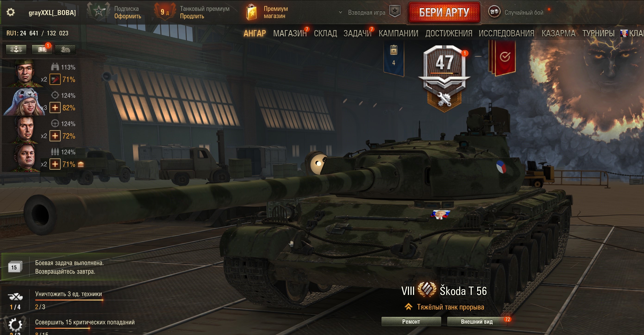Click the Внешний вид button
The width and height of the screenshot is (644, 335).
click(x=477, y=322)
